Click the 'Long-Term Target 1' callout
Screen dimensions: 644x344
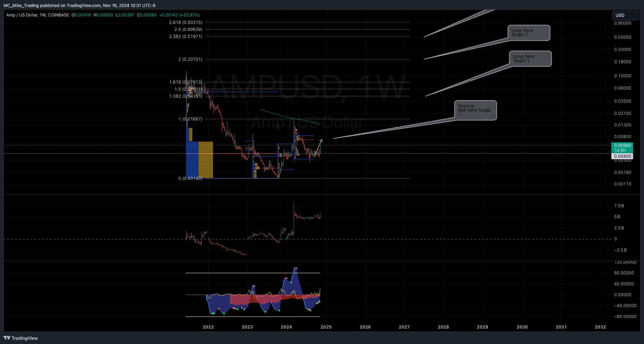[530, 59]
